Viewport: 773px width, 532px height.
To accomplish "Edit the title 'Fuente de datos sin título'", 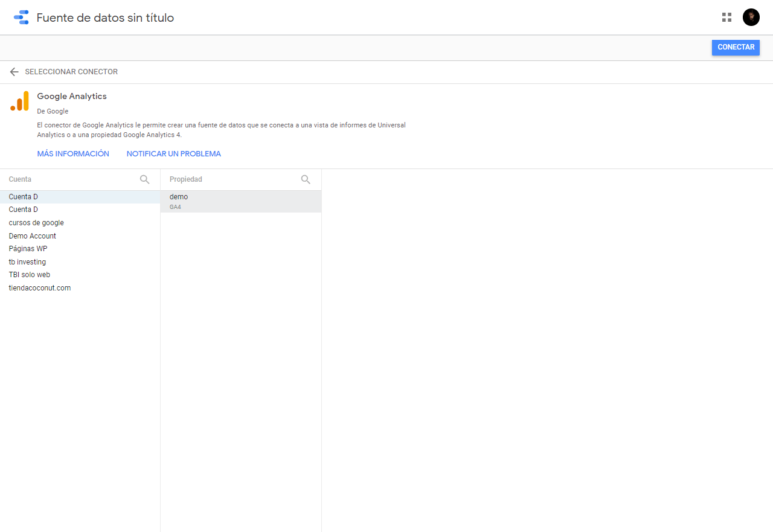I will coord(105,18).
